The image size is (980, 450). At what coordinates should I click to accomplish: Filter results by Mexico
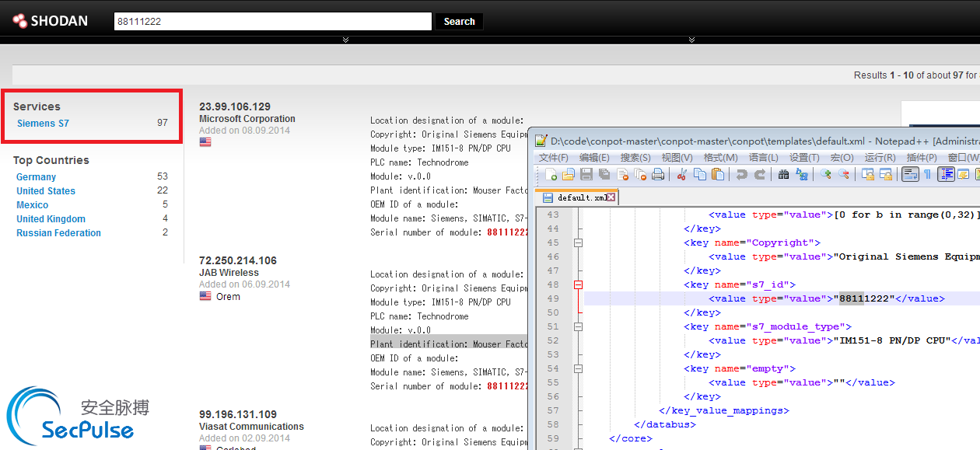click(x=32, y=205)
